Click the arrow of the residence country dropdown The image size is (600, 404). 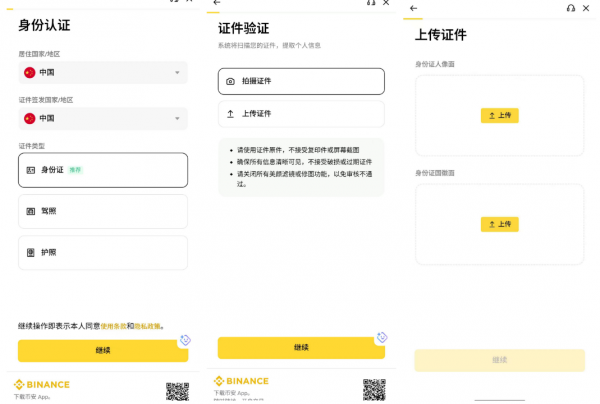click(x=177, y=72)
